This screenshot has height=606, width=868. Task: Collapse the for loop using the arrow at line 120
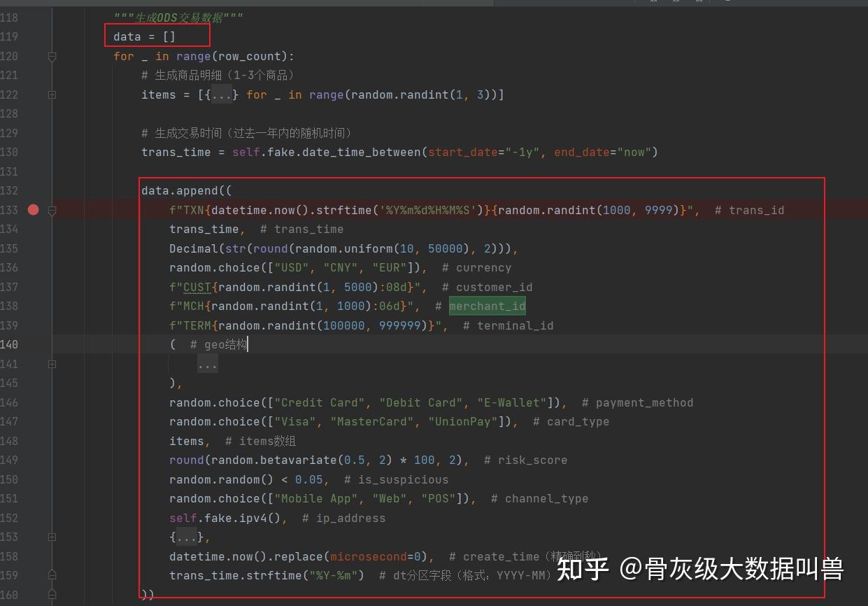(51, 57)
